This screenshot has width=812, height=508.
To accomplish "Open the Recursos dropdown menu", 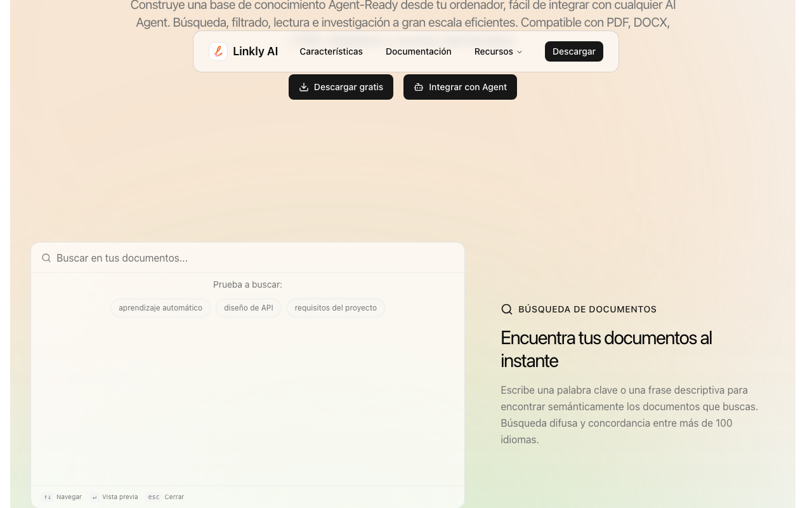I will [494, 51].
